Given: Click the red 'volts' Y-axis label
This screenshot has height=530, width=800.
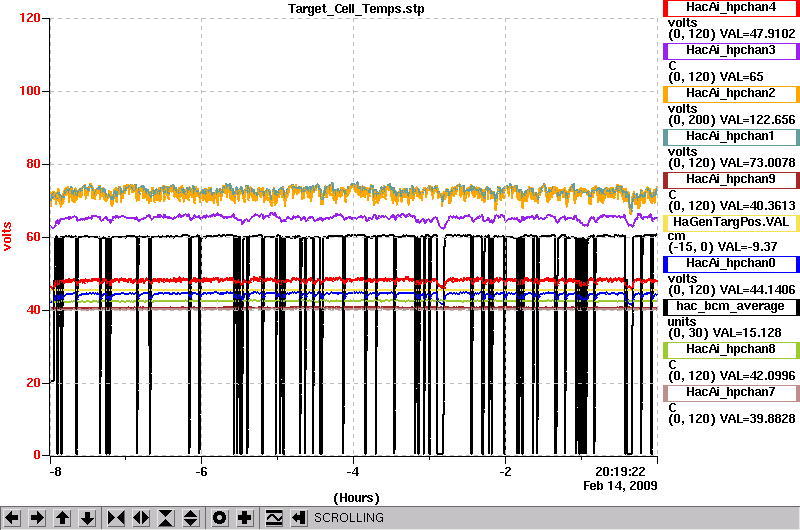Looking at the screenshot, I should [7, 236].
